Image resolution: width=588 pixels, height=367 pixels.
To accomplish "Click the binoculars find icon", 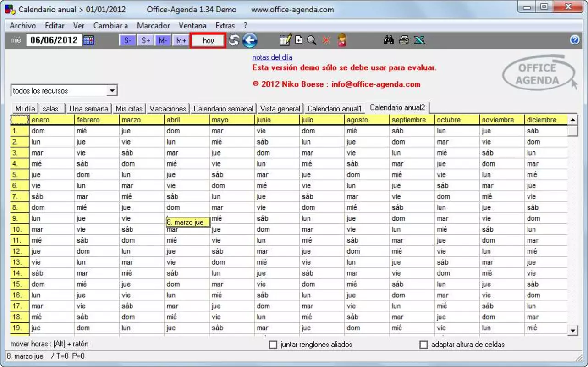I will pos(389,40).
